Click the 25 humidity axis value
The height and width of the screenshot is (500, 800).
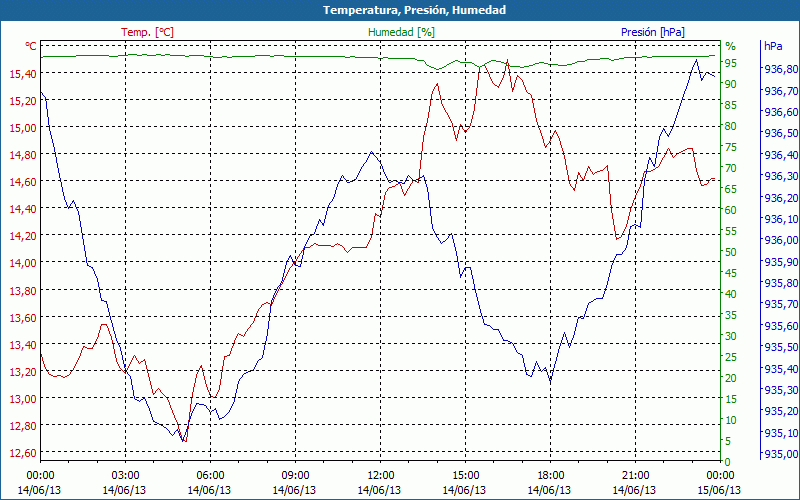[x=731, y=357]
